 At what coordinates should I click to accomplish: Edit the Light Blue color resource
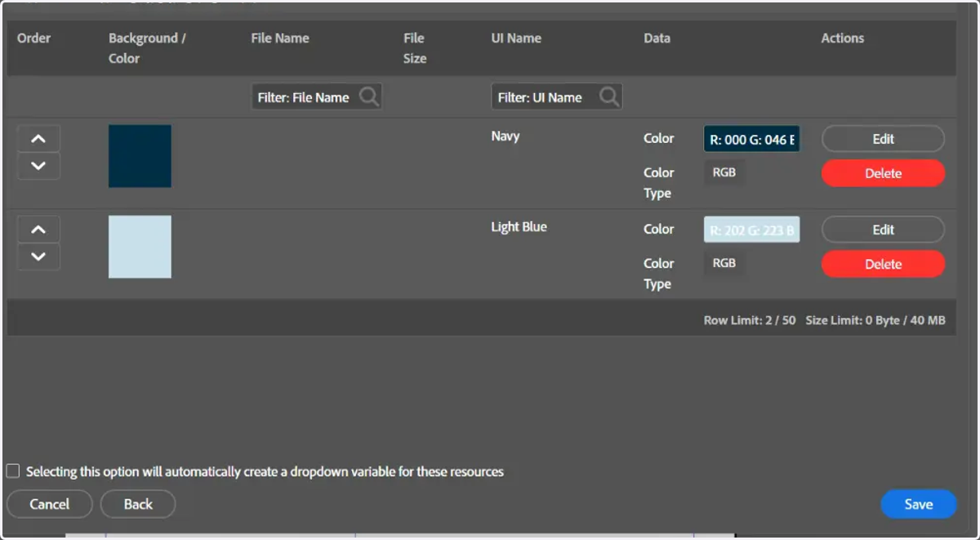tap(883, 230)
